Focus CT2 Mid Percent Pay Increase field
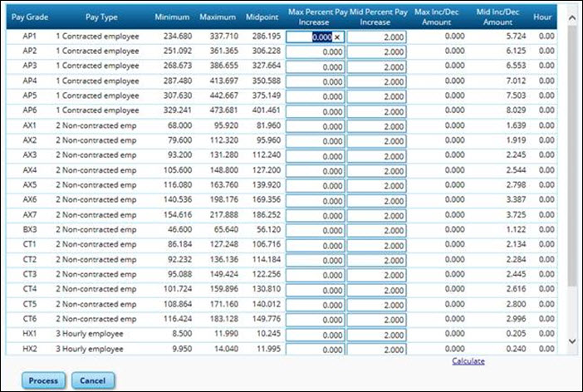This screenshot has height=392, width=583. [377, 260]
